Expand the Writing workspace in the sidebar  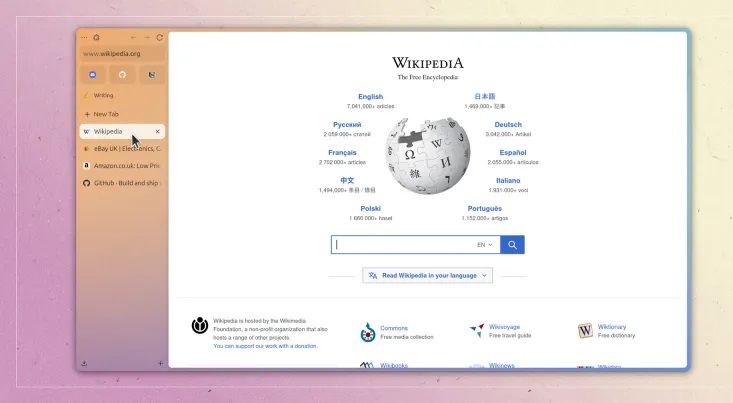[x=103, y=96]
